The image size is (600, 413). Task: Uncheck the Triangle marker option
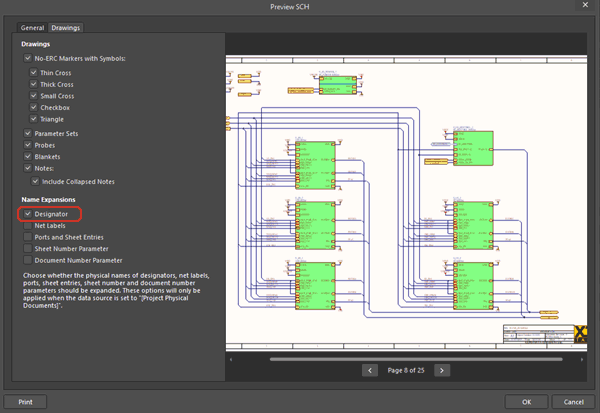coord(34,119)
